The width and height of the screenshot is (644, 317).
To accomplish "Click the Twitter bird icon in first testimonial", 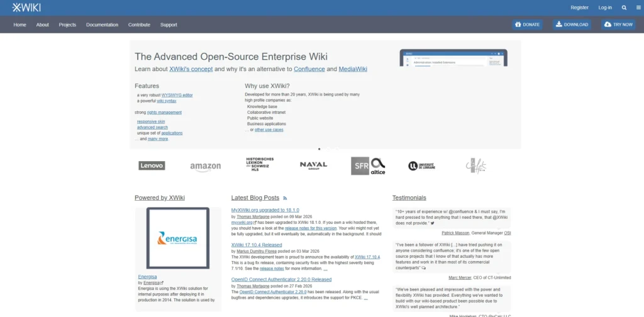I will click(433, 223).
